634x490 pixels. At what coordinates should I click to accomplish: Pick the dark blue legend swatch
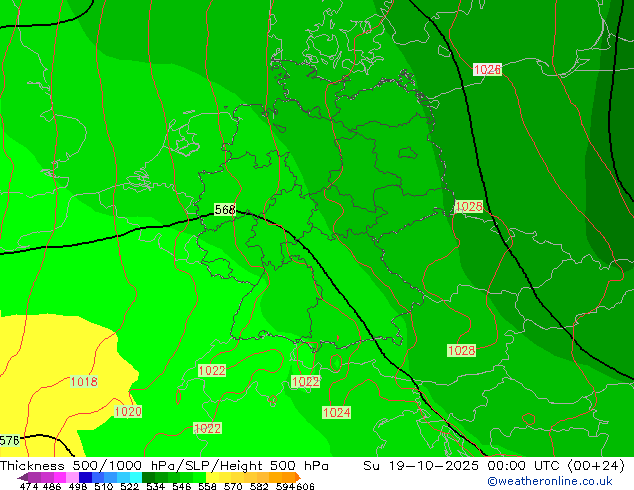[85, 477]
